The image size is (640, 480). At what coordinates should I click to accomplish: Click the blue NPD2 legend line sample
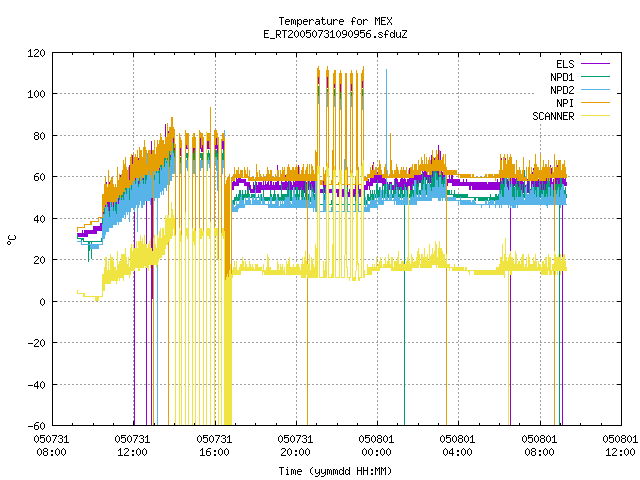[x=595, y=90]
